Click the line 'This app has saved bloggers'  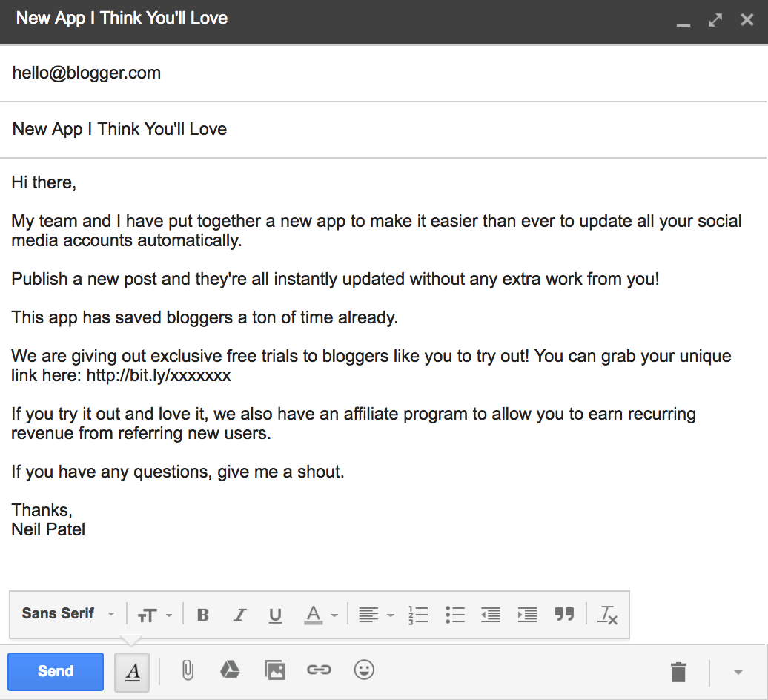205,318
